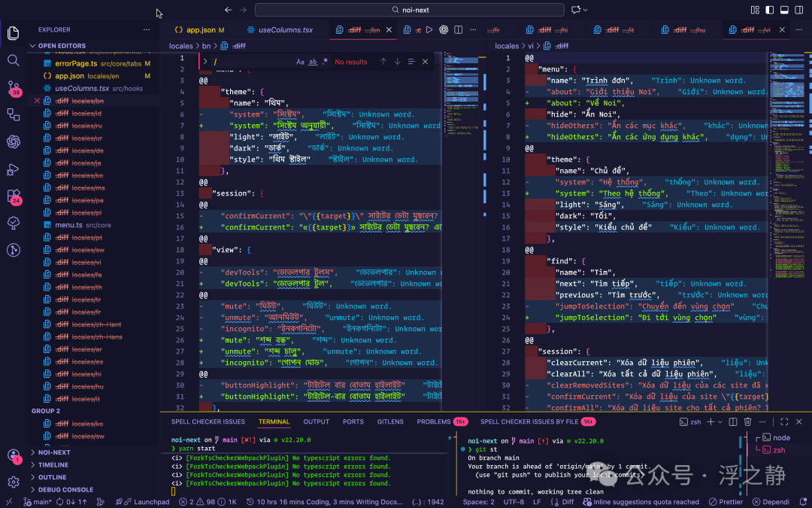The width and height of the screenshot is (812, 508).
Task: Go to previous find match arrow
Action: point(383,62)
